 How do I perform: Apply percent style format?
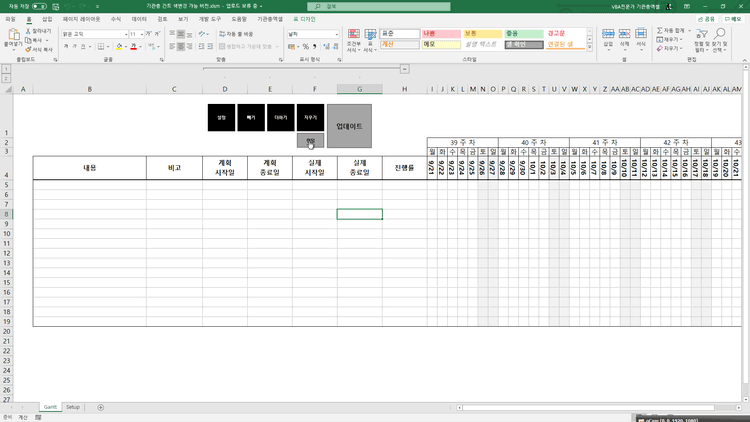coord(306,46)
